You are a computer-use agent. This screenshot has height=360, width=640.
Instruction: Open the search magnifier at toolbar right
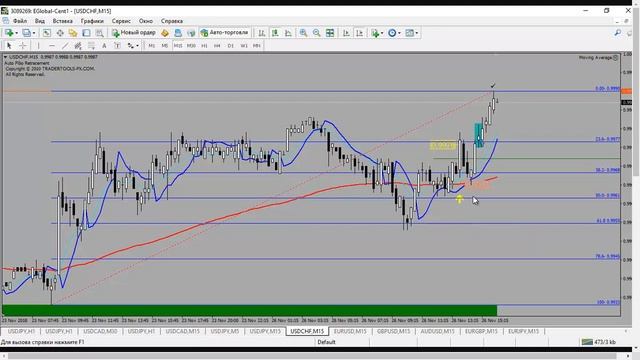[x=618, y=33]
